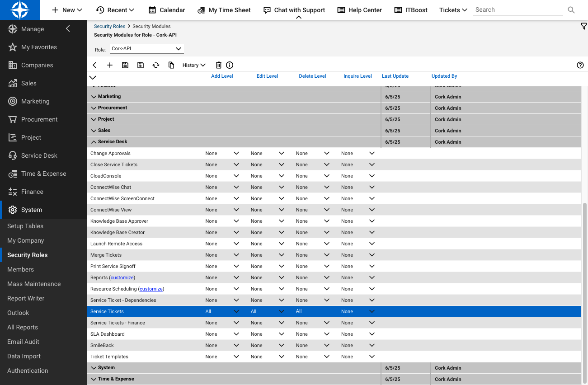Image resolution: width=588 pixels, height=385 pixels.
Task: Click customize link next to Resource Scheduling
Action: 151,289
